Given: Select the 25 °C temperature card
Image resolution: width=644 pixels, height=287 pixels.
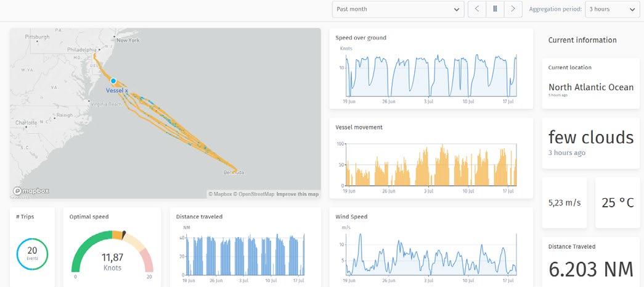Looking at the screenshot, I should [x=618, y=202].
